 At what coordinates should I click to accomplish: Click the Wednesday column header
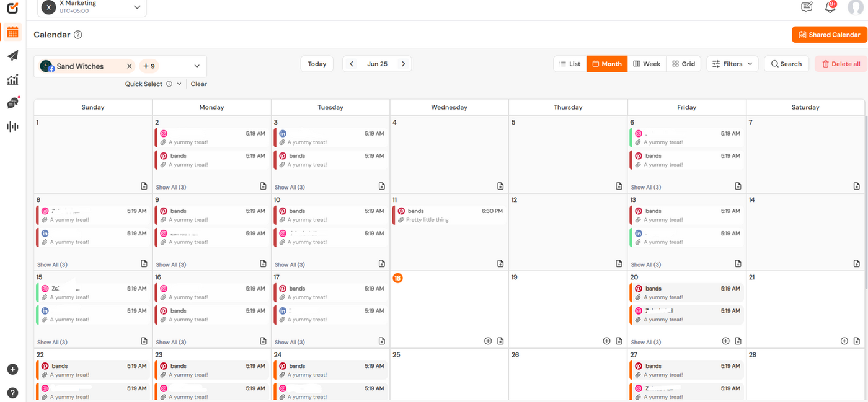click(x=449, y=107)
